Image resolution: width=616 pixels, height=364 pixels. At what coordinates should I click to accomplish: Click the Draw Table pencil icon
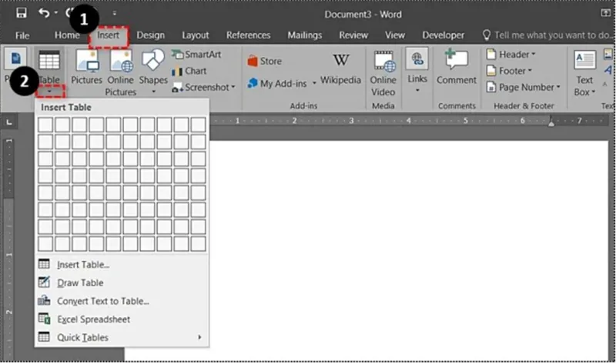(44, 282)
